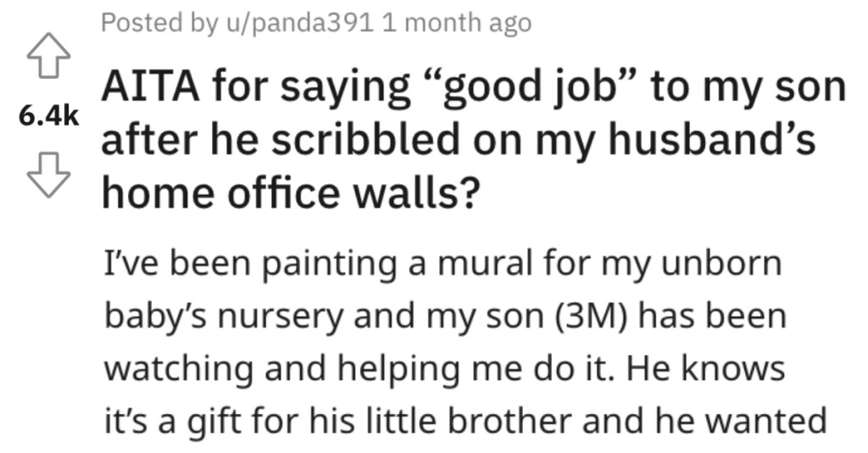Image resolution: width=868 pixels, height=453 pixels.
Task: Upvote the AITA post
Action: click(48, 55)
